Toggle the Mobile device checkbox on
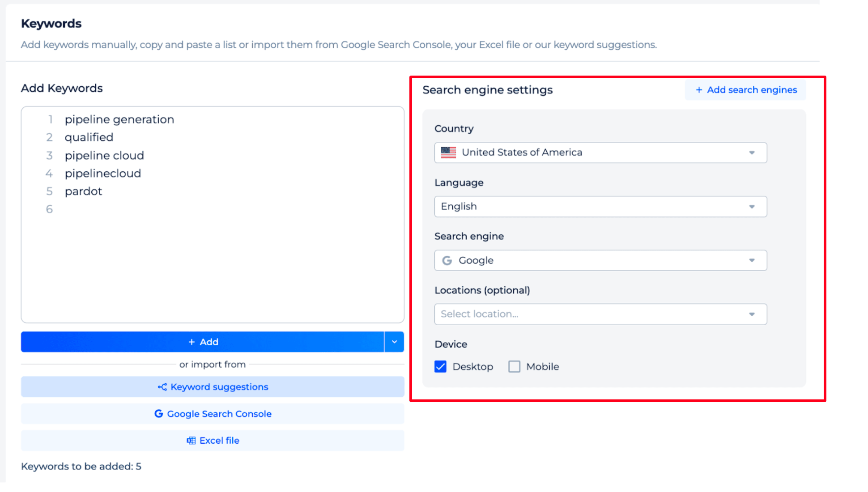 coord(514,366)
